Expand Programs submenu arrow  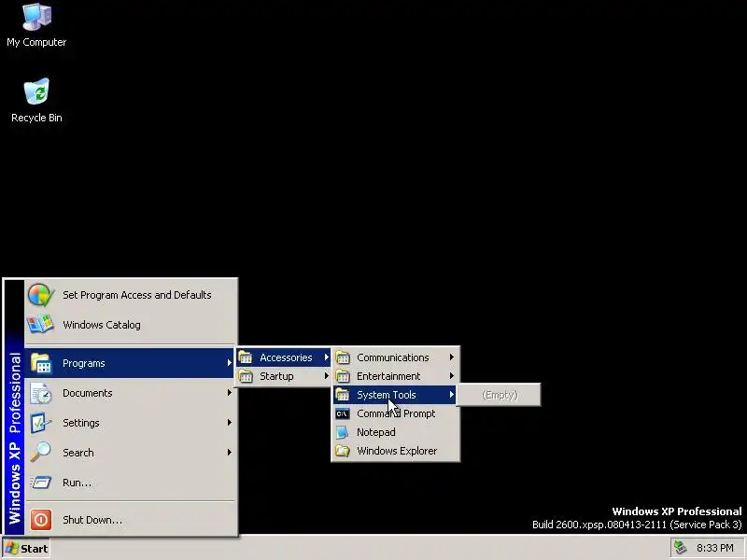pyautogui.click(x=230, y=363)
